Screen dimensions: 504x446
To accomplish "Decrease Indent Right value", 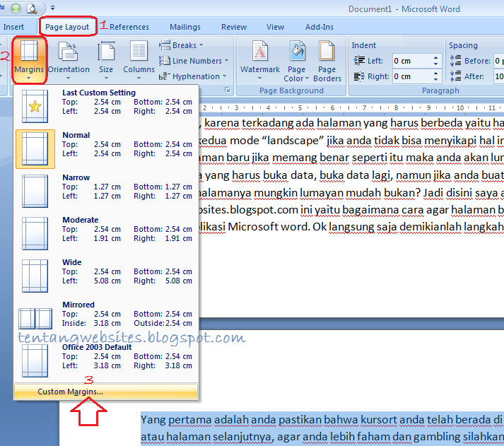I will [x=436, y=80].
